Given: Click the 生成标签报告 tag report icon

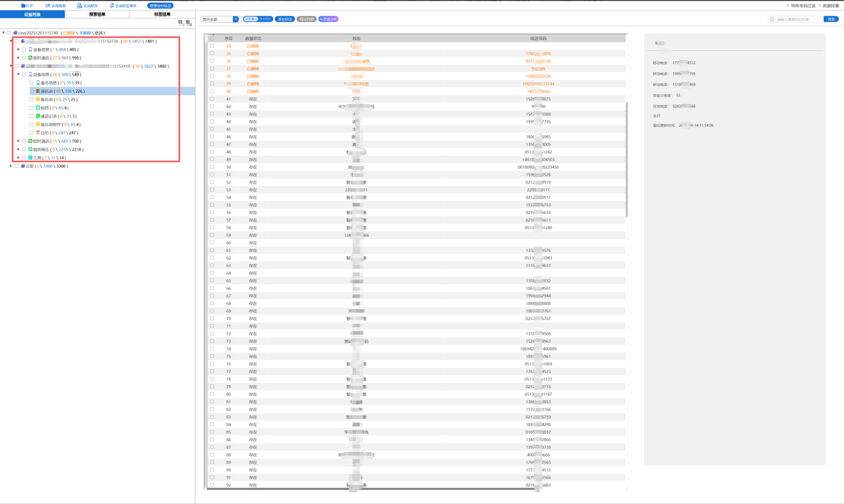Looking at the screenshot, I should [112, 6].
